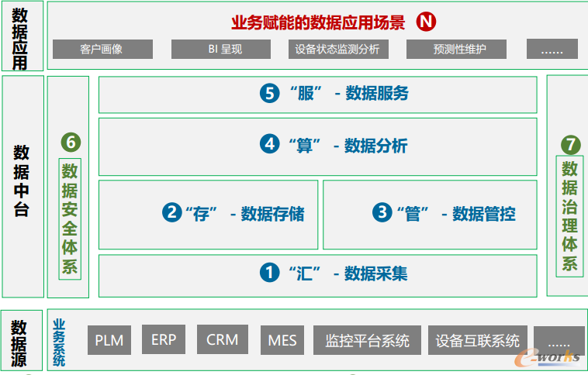The height and width of the screenshot is (375, 588).
Task: Select the 预测性维护 box
Action: (x=456, y=49)
